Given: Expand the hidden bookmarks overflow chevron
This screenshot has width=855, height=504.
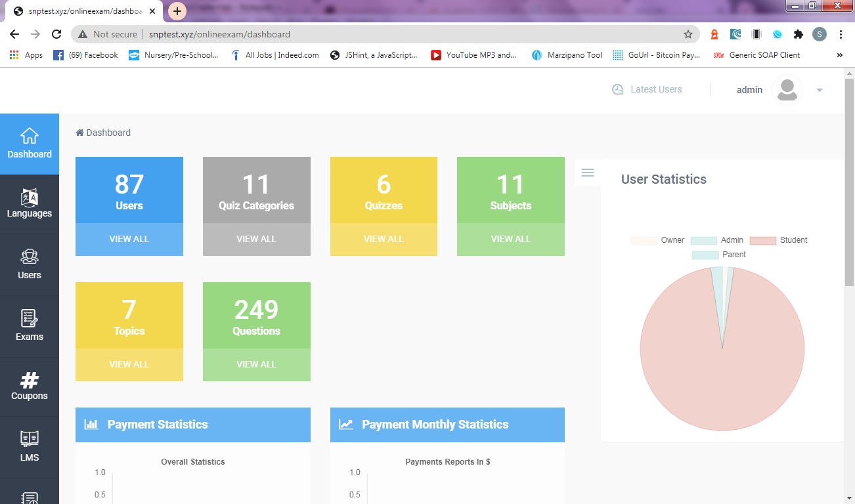Looking at the screenshot, I should pyautogui.click(x=839, y=55).
